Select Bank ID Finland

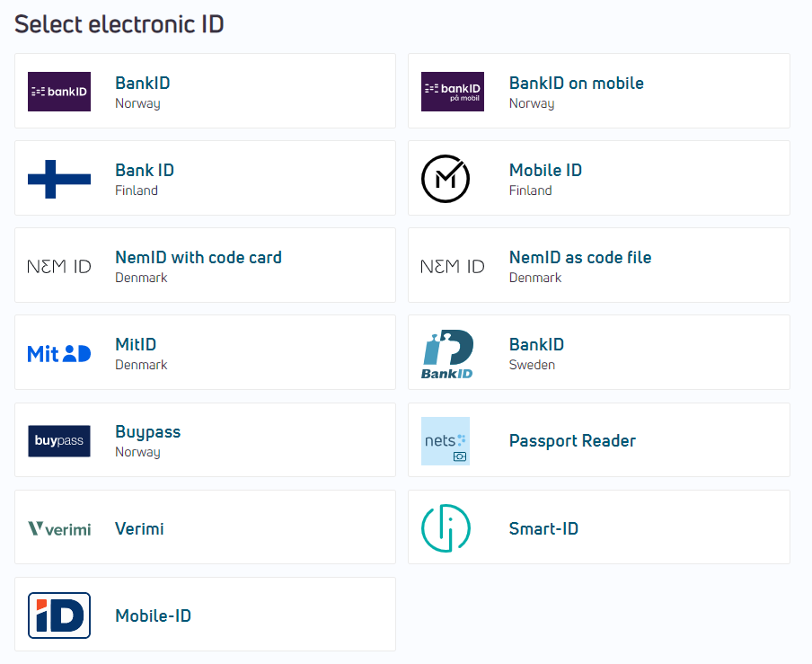[205, 178]
